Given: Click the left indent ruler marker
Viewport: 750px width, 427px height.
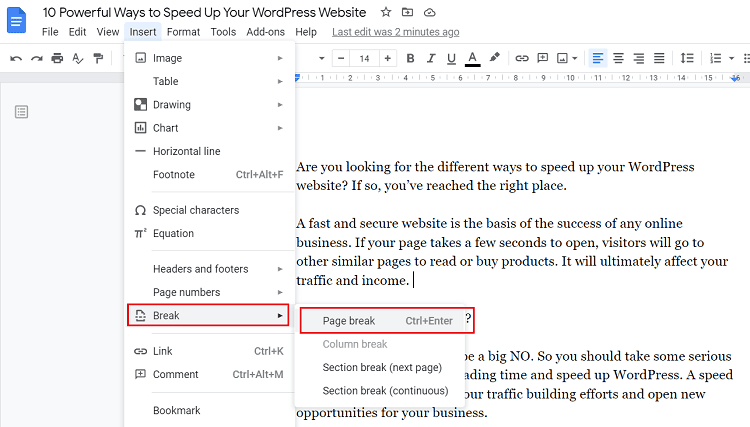Looking at the screenshot, I should click(x=298, y=77).
